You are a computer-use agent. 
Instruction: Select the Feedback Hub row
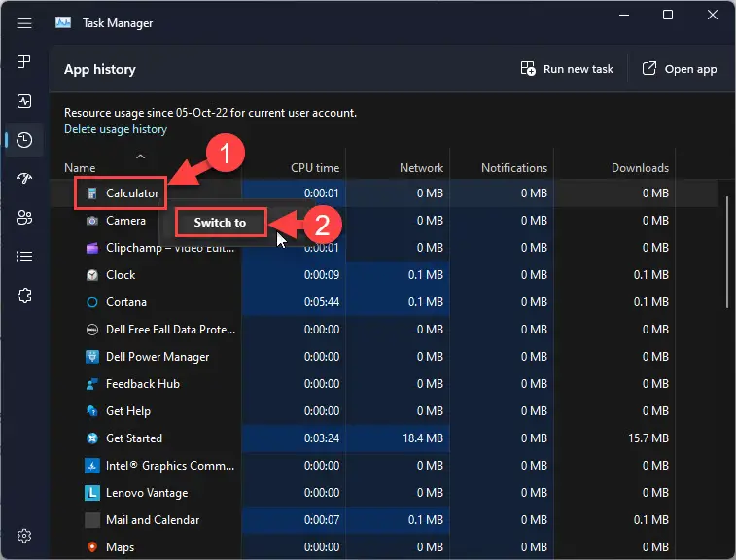[384, 383]
